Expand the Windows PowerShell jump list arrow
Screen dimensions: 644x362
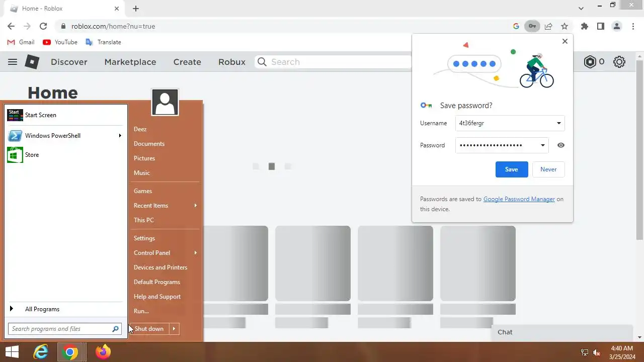click(120, 136)
